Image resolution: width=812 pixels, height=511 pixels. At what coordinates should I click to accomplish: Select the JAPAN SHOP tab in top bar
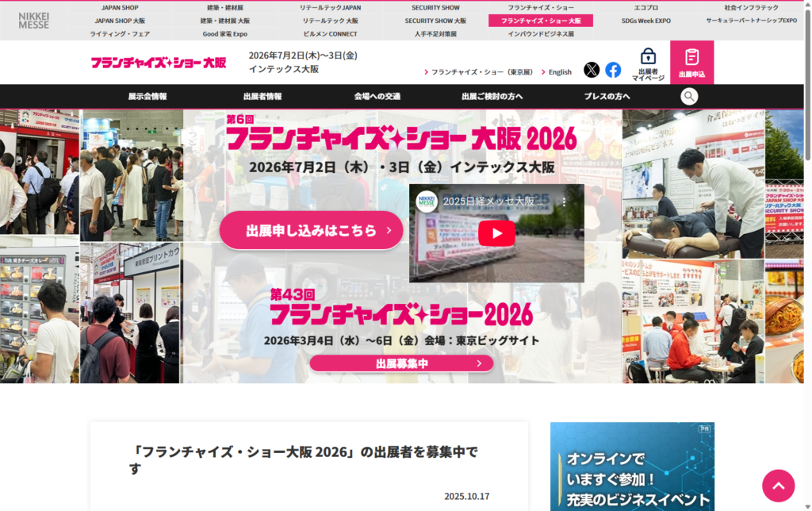click(120, 7)
